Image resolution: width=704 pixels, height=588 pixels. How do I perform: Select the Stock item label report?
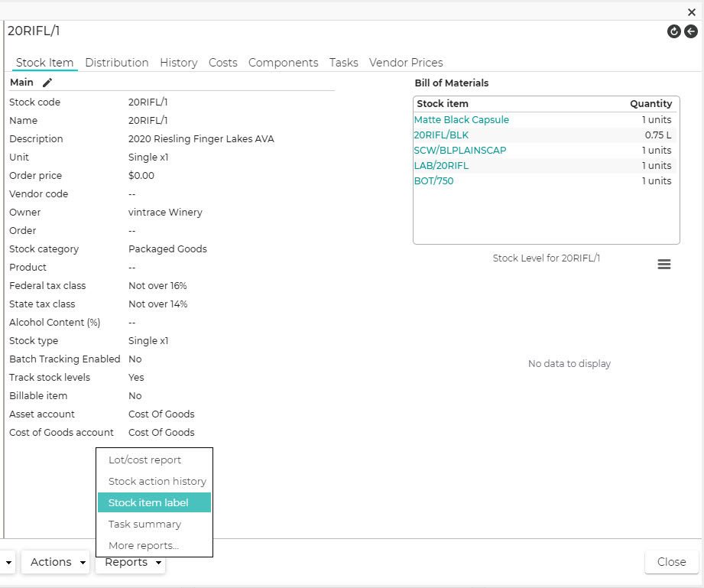pyautogui.click(x=154, y=502)
